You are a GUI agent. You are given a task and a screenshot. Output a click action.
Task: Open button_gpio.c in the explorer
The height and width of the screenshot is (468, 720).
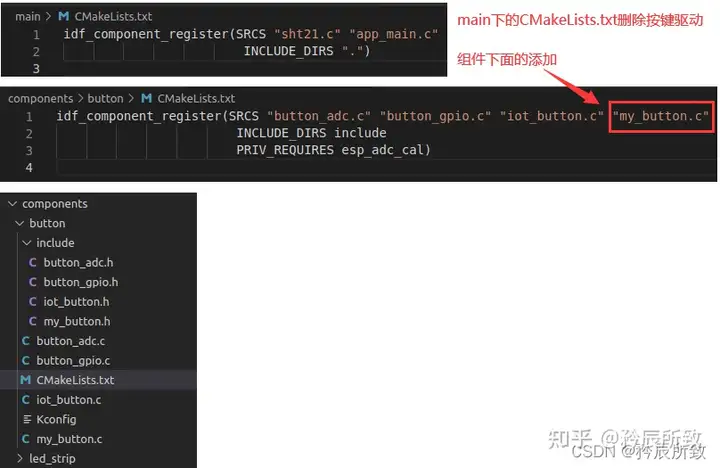point(73,361)
